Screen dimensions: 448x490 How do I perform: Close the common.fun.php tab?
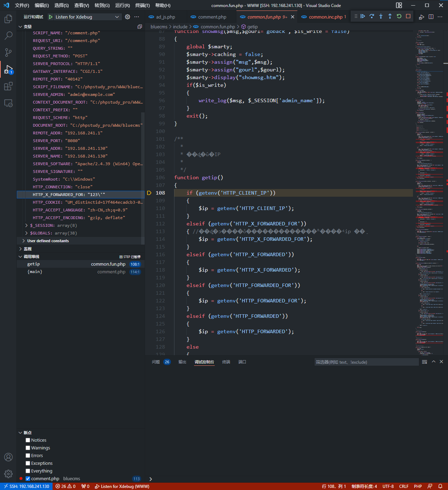(292, 17)
